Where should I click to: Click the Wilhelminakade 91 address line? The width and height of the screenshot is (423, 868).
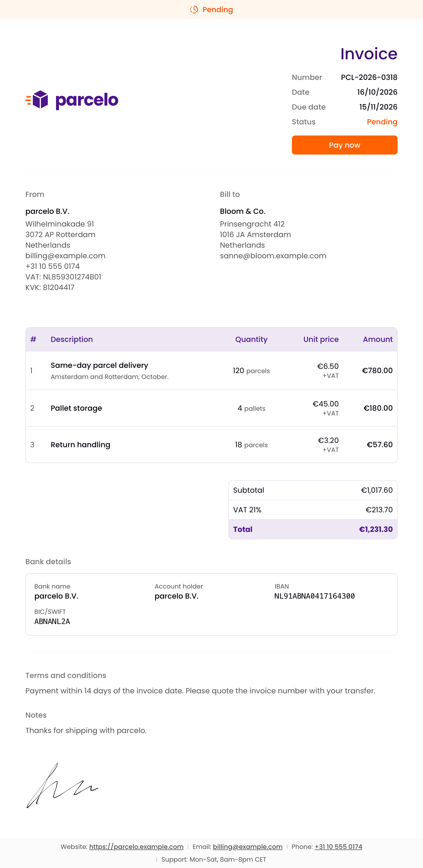tap(59, 224)
